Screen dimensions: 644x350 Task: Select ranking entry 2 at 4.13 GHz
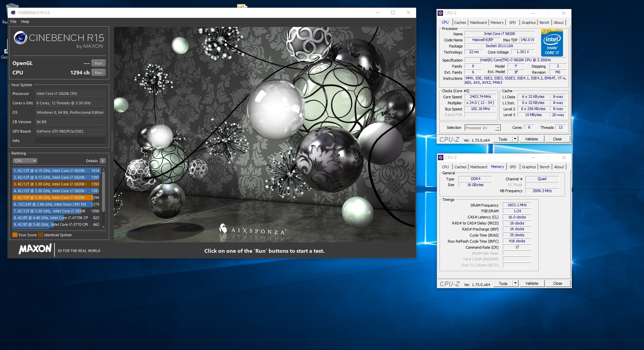56,177
